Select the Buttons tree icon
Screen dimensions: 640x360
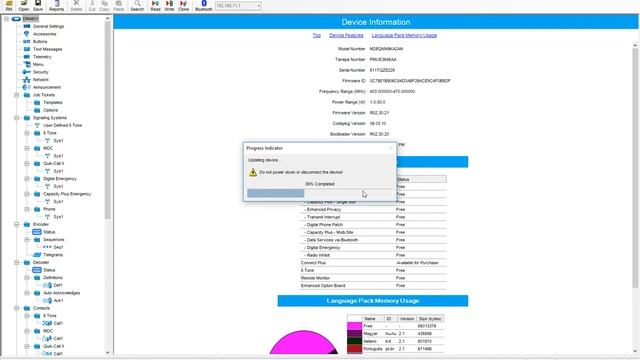pos(27,42)
